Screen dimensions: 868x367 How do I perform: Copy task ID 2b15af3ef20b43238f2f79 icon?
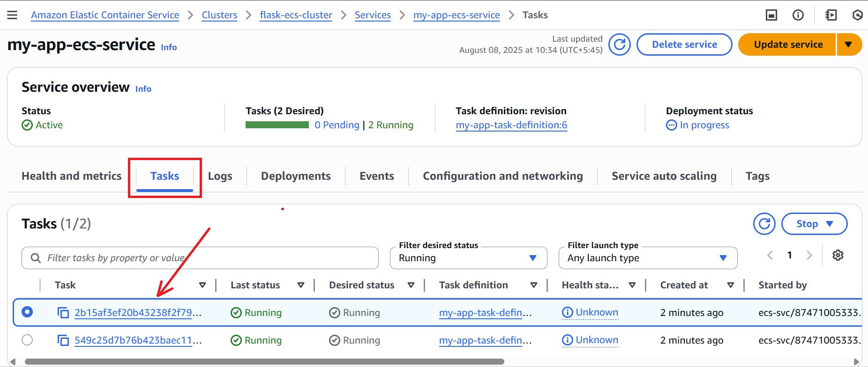(63, 313)
